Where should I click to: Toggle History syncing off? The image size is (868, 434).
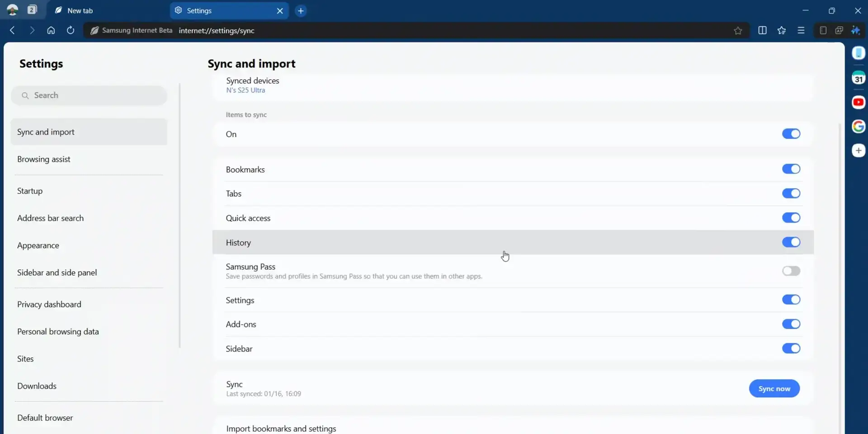[x=791, y=242]
